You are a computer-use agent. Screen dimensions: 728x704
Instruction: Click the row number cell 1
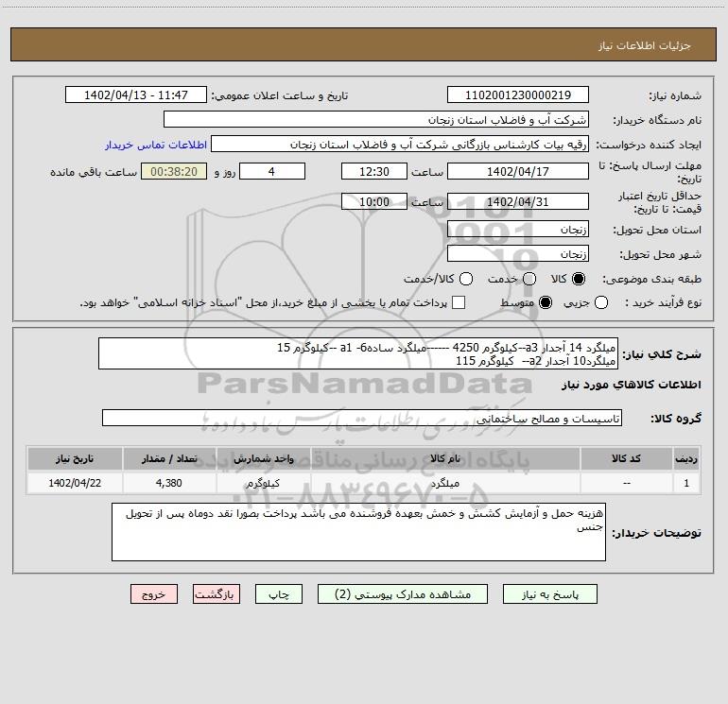[686, 483]
